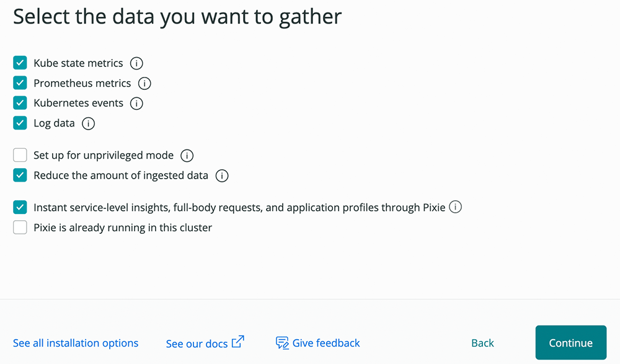Uncheck Instant service-level insights through Pixie
This screenshot has width=620, height=364.
tap(20, 207)
